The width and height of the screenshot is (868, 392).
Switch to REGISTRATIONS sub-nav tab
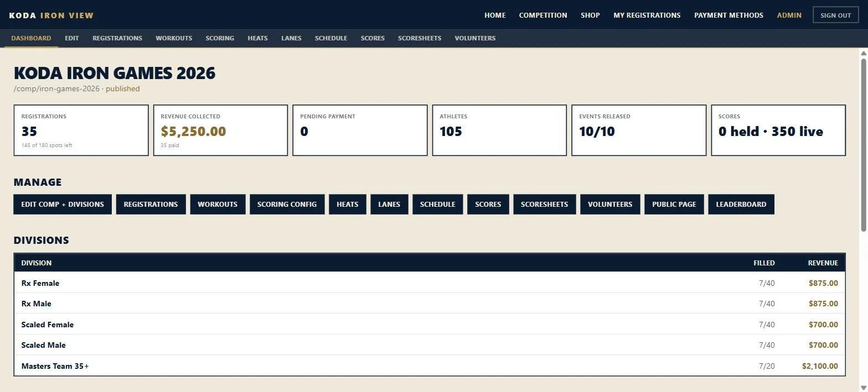117,38
